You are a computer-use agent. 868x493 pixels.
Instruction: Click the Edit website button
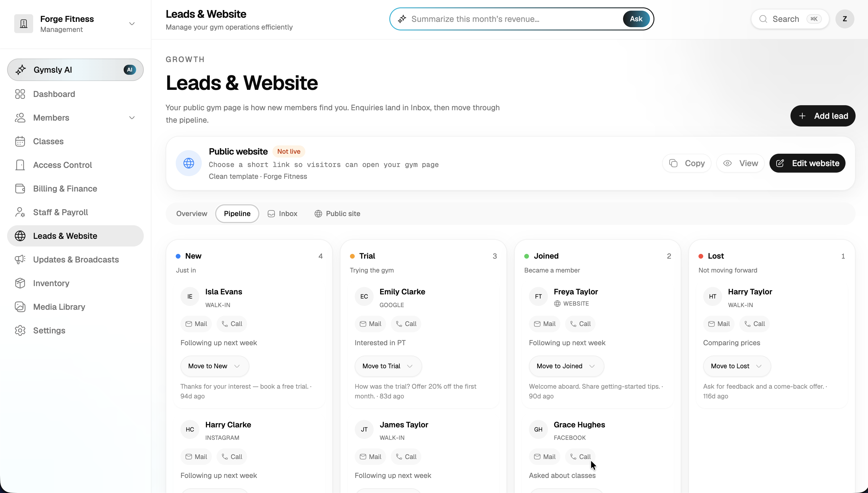tap(807, 163)
